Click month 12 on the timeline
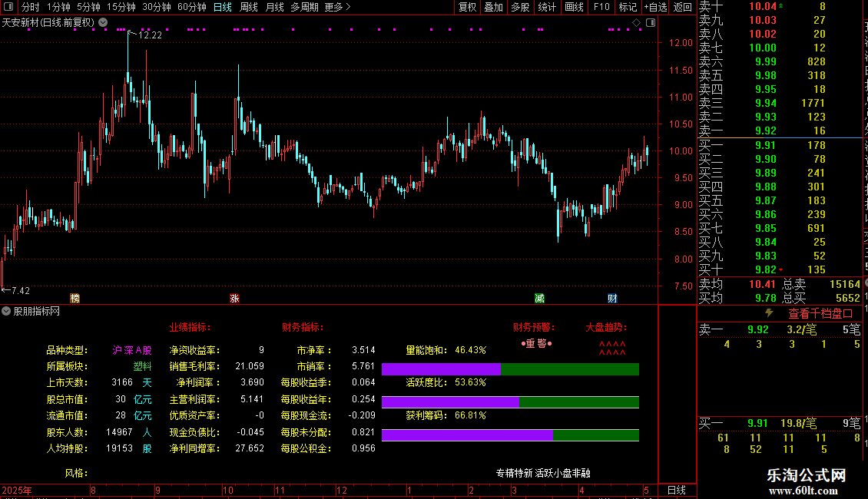This screenshot has height=499, width=868. coord(342,491)
